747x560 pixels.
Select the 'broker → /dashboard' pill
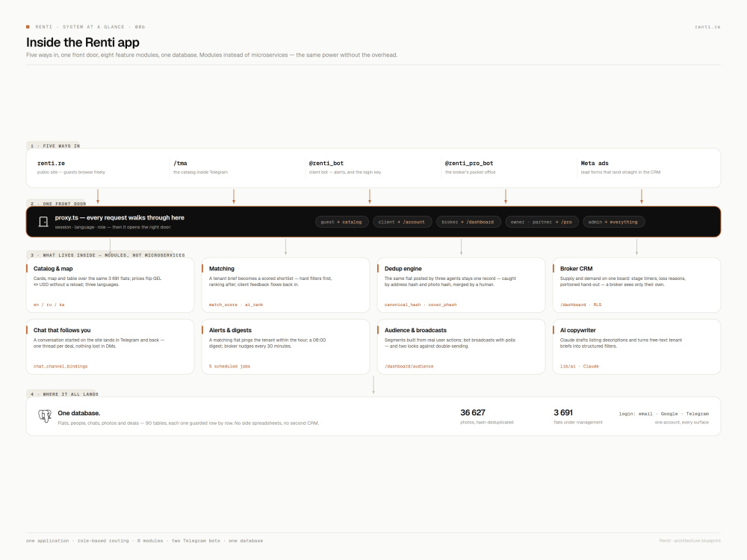click(x=468, y=222)
